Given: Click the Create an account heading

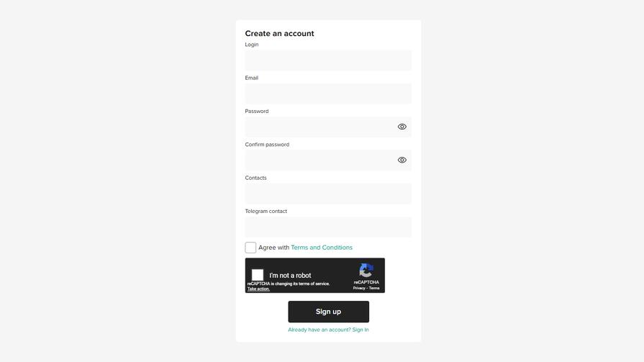Looking at the screenshot, I should [279, 33].
